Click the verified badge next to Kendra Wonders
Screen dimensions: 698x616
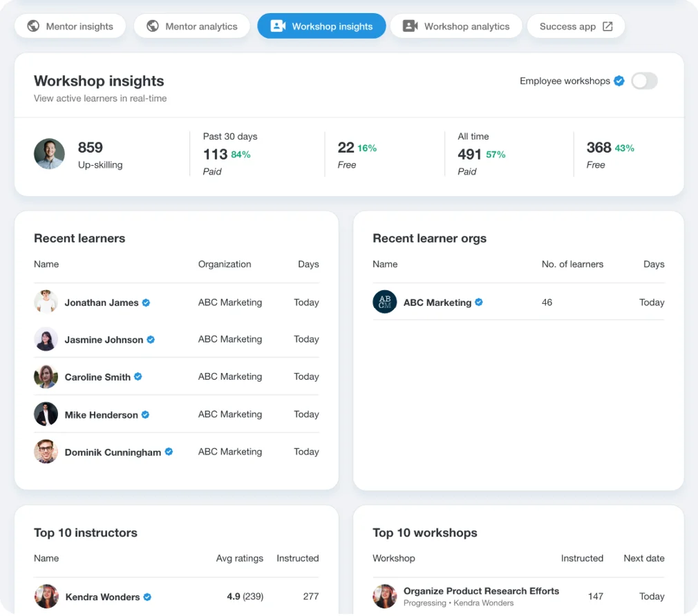pos(147,596)
